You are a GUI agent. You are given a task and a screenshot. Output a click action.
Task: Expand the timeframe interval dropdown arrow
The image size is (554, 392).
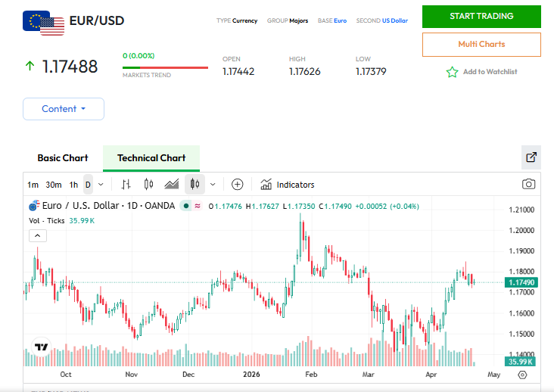101,184
